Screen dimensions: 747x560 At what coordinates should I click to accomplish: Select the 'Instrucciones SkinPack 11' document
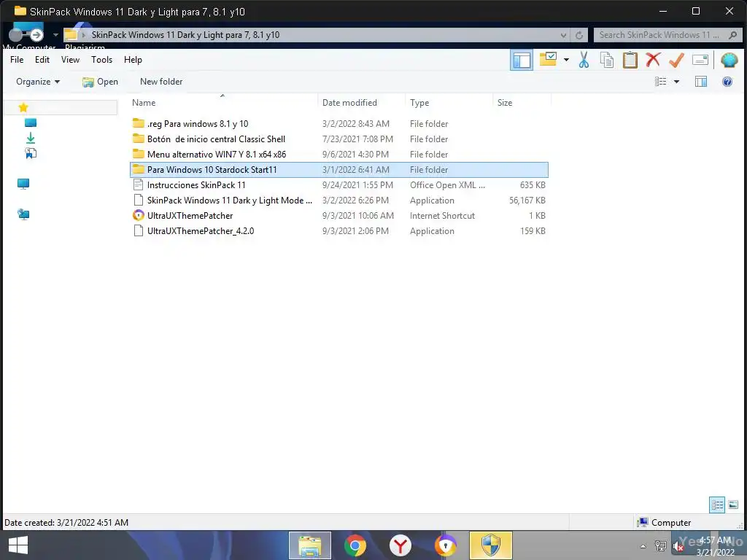338,184
